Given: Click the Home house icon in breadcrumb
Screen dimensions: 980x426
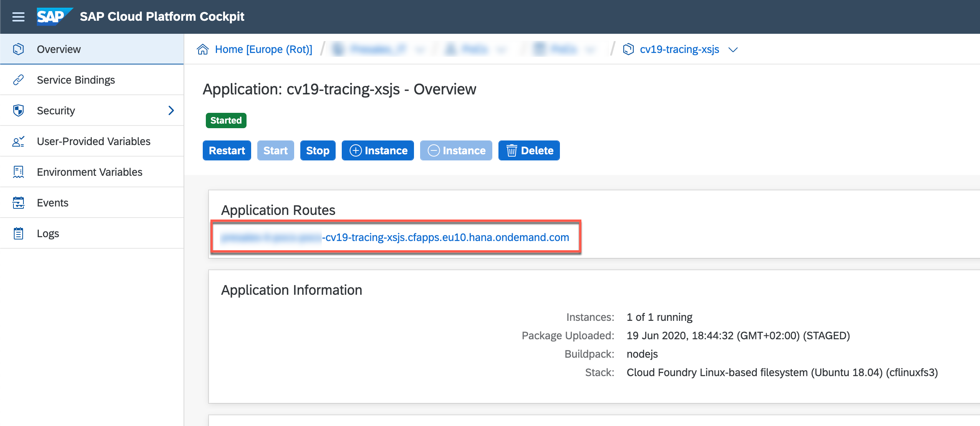Looking at the screenshot, I should (203, 49).
